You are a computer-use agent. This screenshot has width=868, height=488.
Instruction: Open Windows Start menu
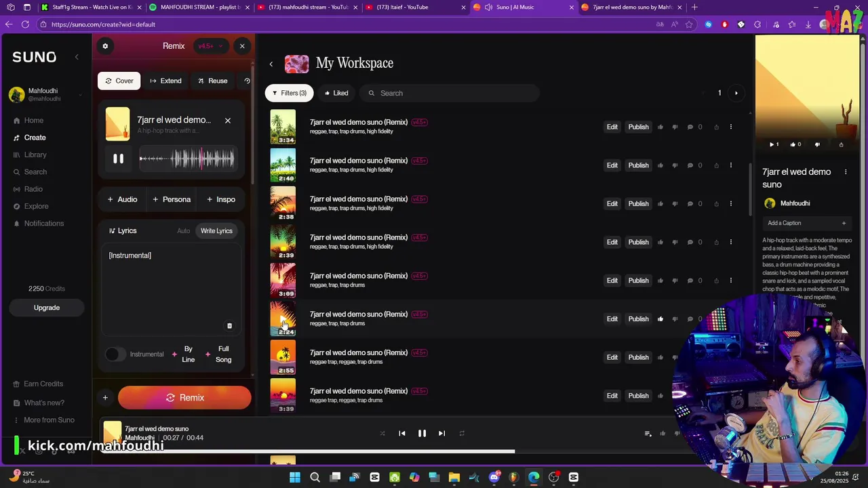295,477
